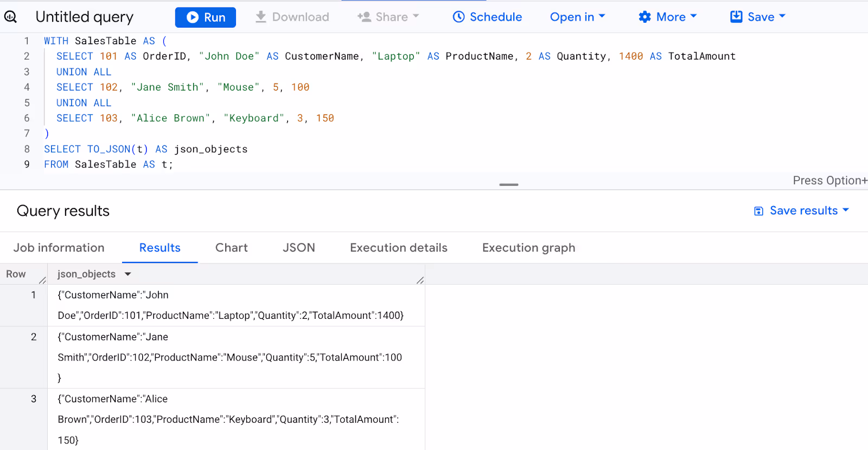
Task: Click the code line starting WITH SalesTable
Action: (105, 41)
